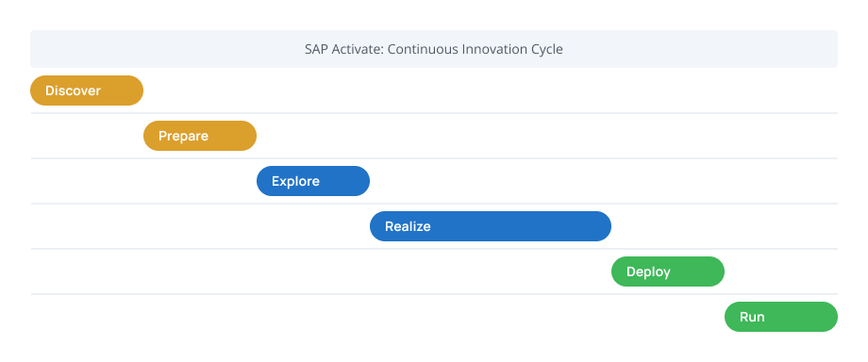Screen dimensions: 868x362
Task: Select the Discover phase bar
Action: [x=87, y=90]
